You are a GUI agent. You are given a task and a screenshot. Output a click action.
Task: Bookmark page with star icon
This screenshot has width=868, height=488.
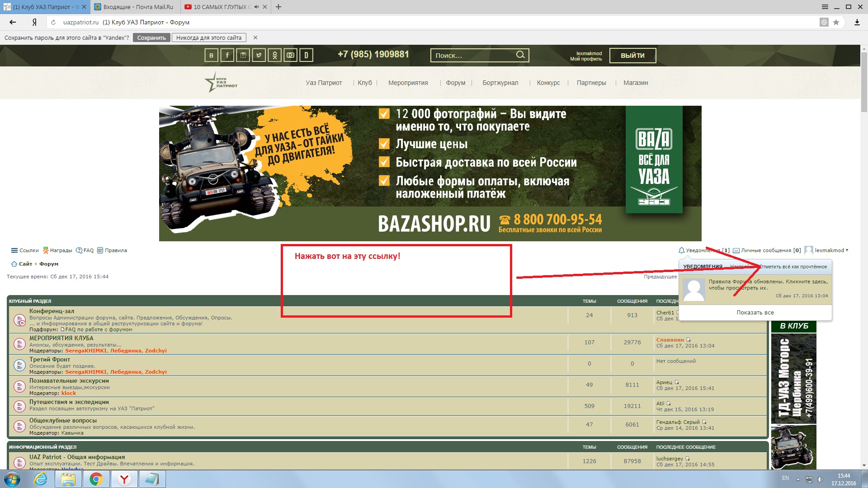click(x=836, y=22)
